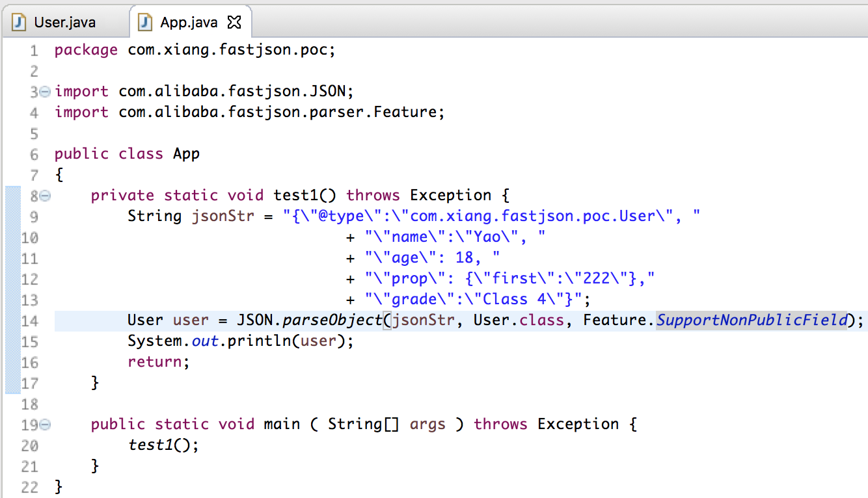868x498 pixels.
Task: Click the package name com.xiang.fastjson.poc
Action: [226, 50]
